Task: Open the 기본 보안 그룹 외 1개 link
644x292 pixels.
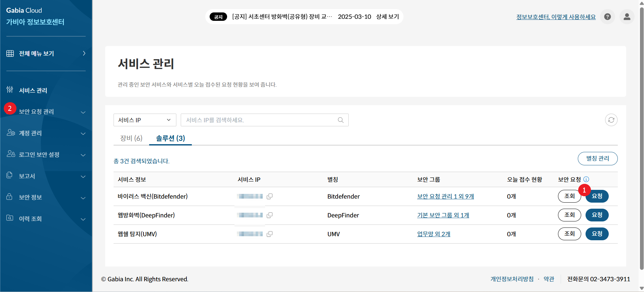Action: click(x=443, y=215)
